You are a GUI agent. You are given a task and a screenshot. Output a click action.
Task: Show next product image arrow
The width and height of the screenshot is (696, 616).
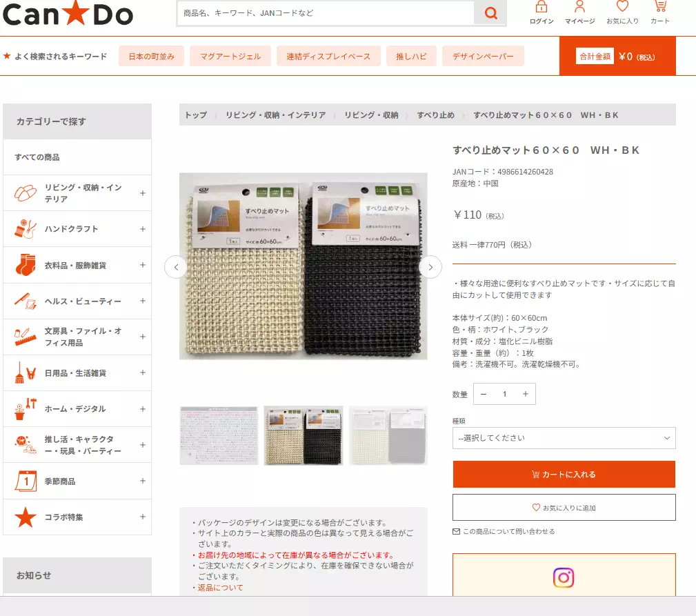click(x=430, y=267)
